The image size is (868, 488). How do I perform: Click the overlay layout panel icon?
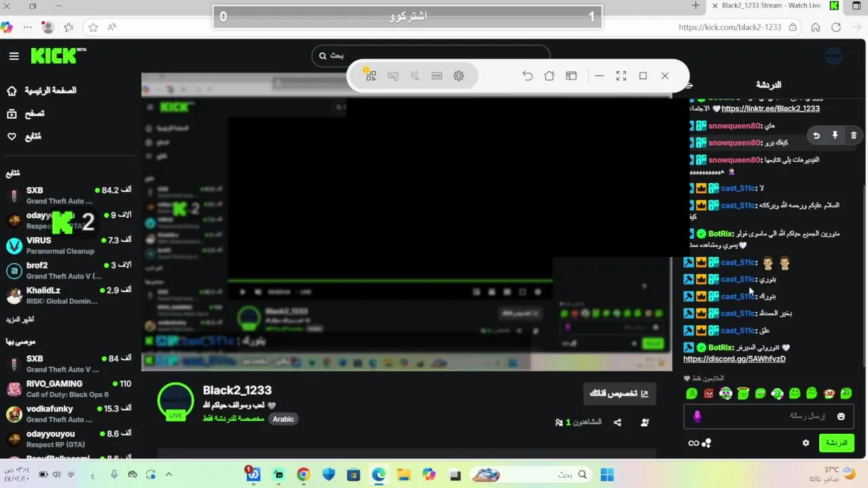571,76
